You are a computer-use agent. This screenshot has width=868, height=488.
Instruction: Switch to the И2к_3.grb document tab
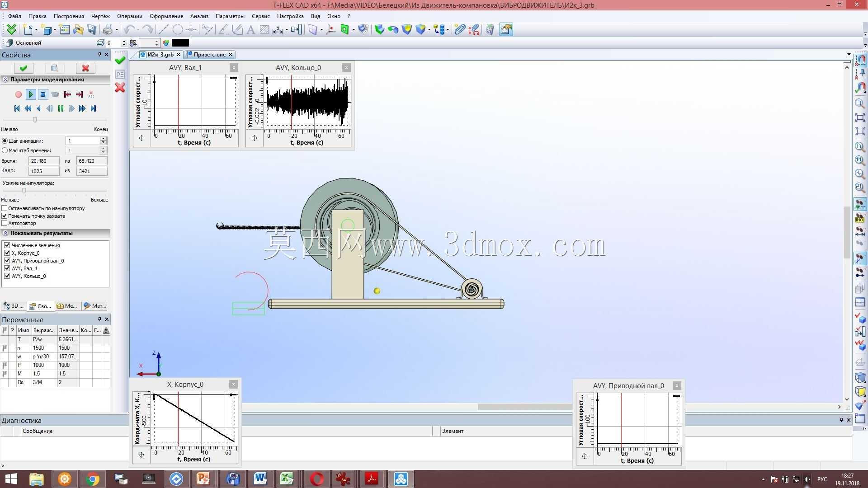click(160, 55)
